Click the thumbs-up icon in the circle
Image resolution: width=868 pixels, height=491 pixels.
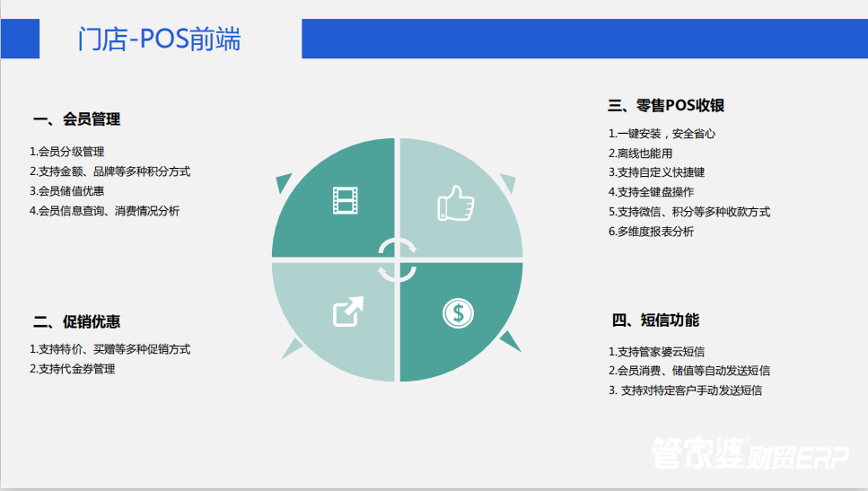(x=456, y=203)
